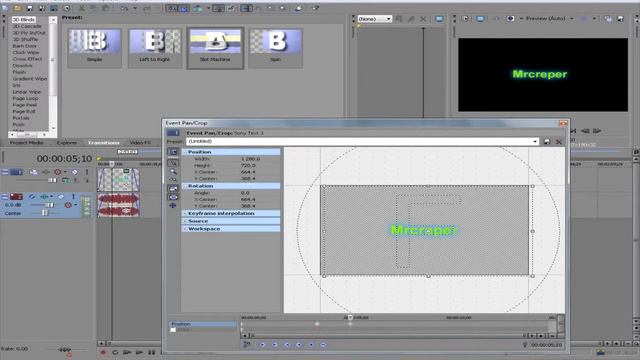Delete the Pan/Crop preset

tap(559, 142)
